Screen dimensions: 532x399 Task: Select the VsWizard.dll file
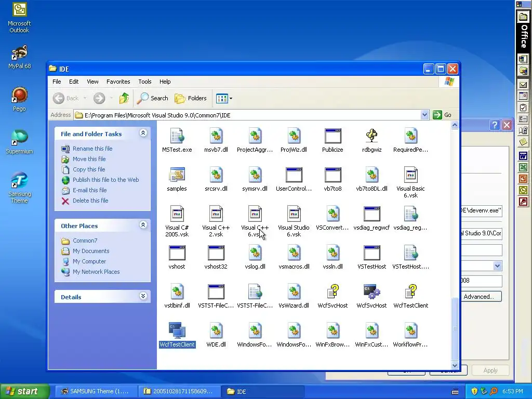[294, 292]
